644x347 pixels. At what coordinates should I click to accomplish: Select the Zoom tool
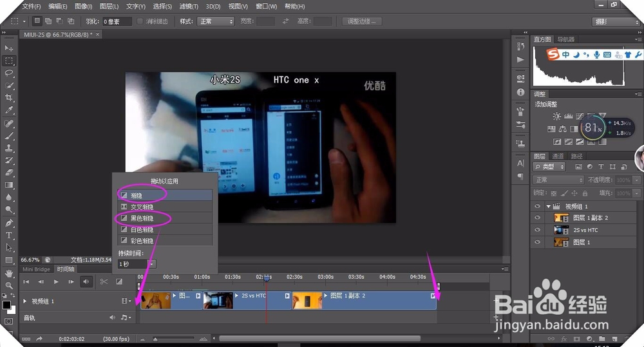8,285
